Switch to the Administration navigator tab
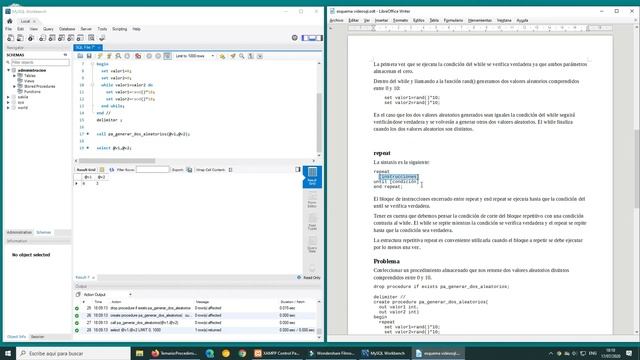Image resolution: width=640 pixels, height=360 pixels. [19, 232]
